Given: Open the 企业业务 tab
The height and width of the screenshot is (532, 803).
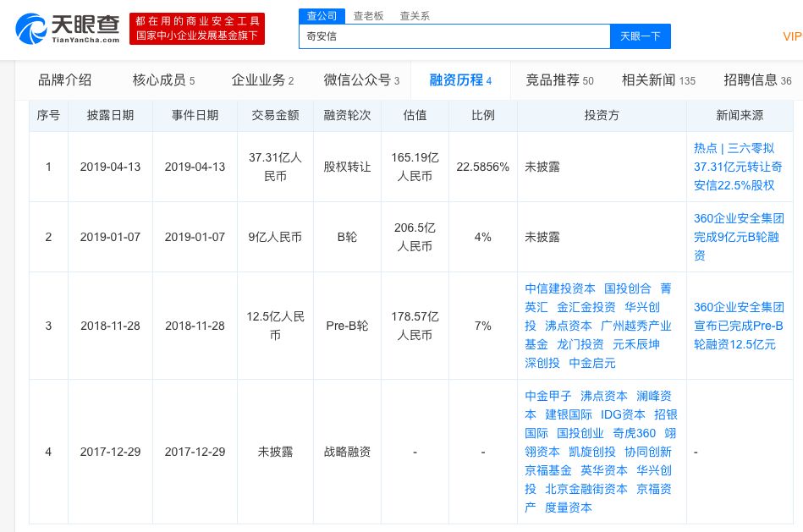Looking at the screenshot, I should click(262, 80).
